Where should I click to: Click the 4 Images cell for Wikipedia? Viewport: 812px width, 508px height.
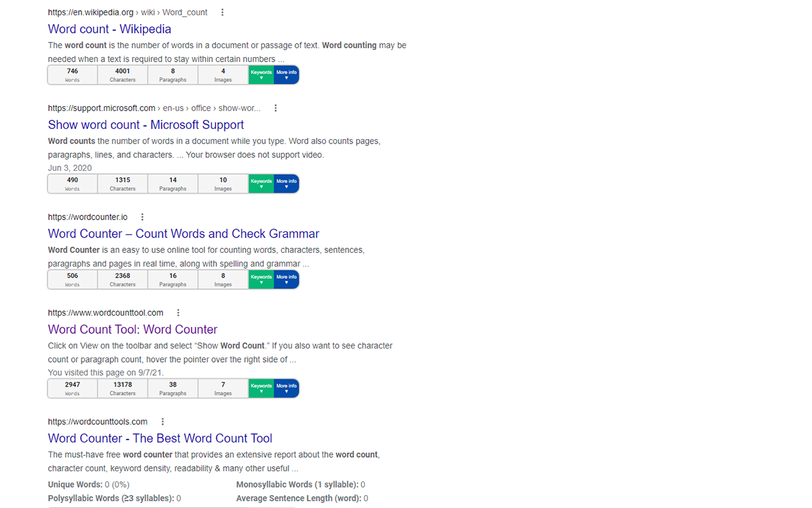pyautogui.click(x=223, y=75)
